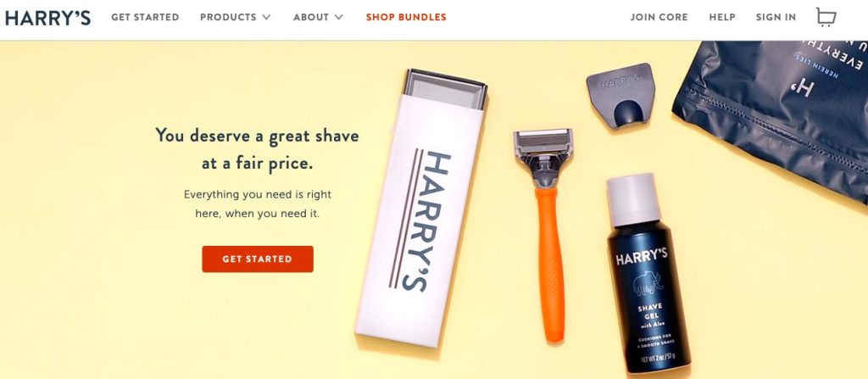This screenshot has height=379, width=868.
Task: Click the white Harry's blade box
Action: tap(422, 209)
